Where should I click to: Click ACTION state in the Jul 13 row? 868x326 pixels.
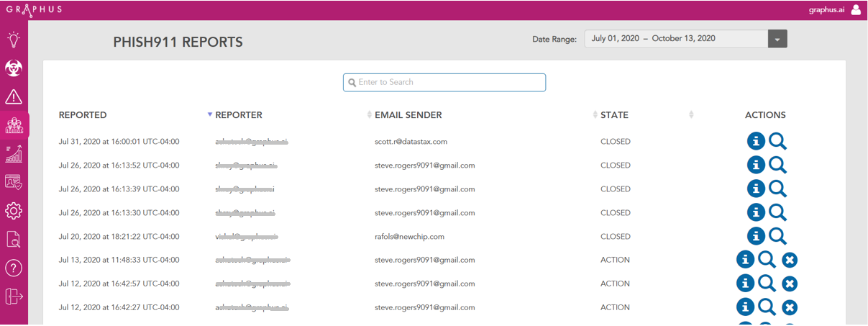(x=615, y=261)
